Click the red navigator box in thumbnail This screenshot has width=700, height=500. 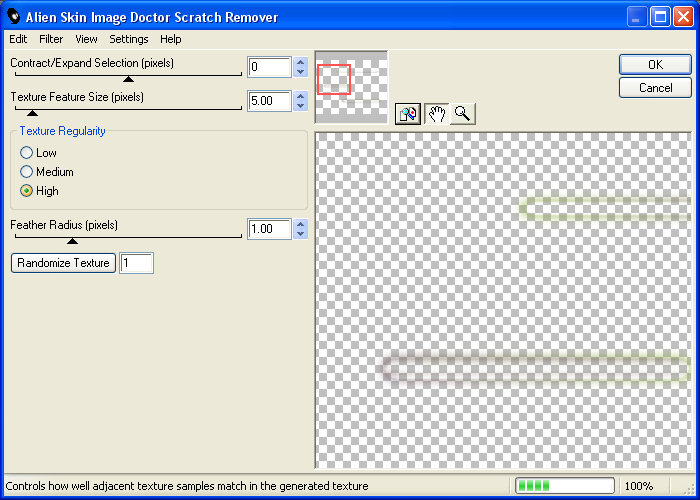[334, 79]
